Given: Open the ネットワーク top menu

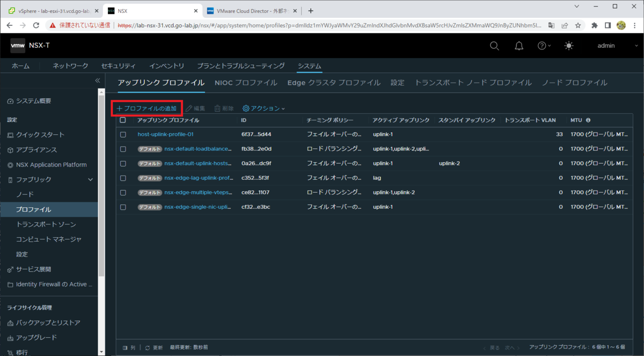Looking at the screenshot, I should [70, 66].
